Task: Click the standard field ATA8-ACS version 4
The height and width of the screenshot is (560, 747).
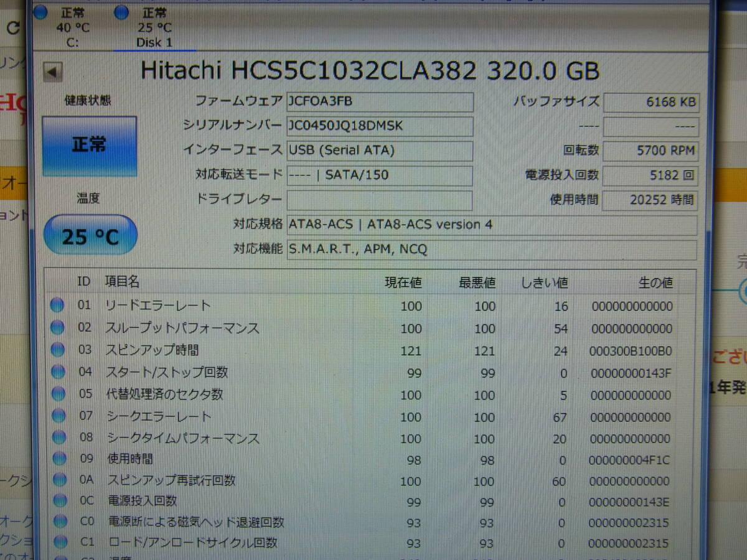Action: (x=492, y=225)
